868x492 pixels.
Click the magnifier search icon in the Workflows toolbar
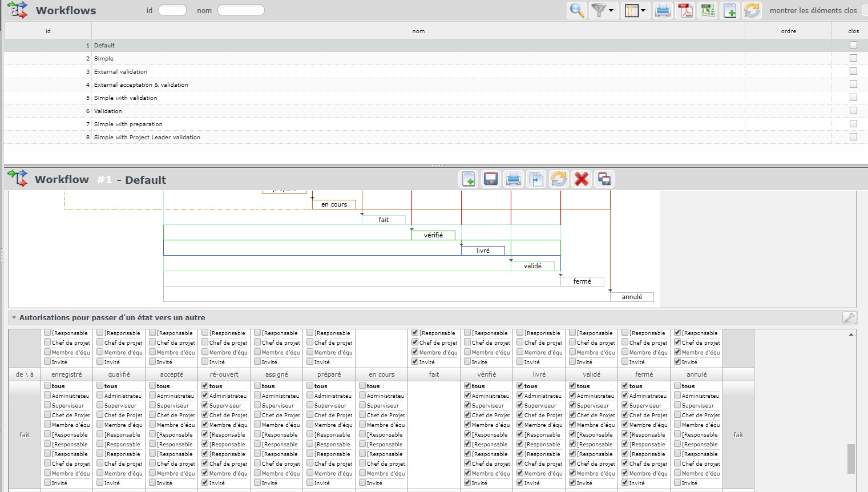pos(577,10)
